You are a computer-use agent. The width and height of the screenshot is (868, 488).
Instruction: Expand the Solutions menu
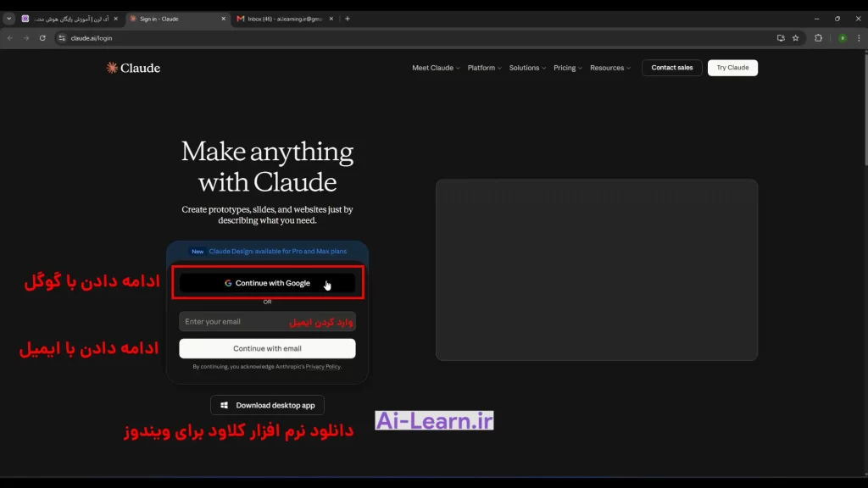pyautogui.click(x=527, y=68)
